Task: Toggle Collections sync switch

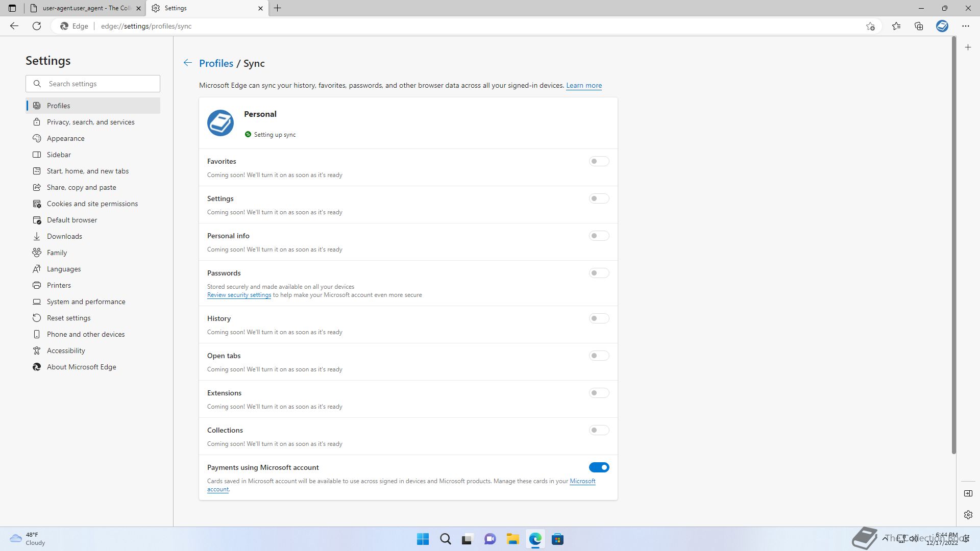Action: [x=599, y=430]
